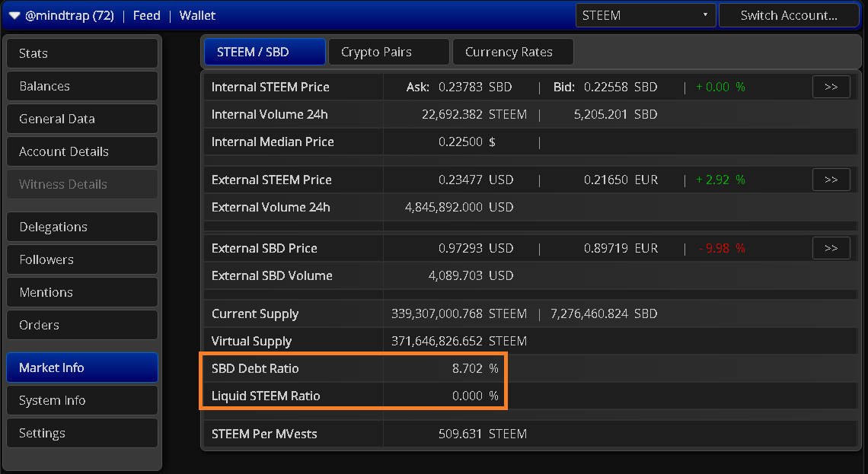Open the Delegations sidebar section

pyautogui.click(x=82, y=227)
